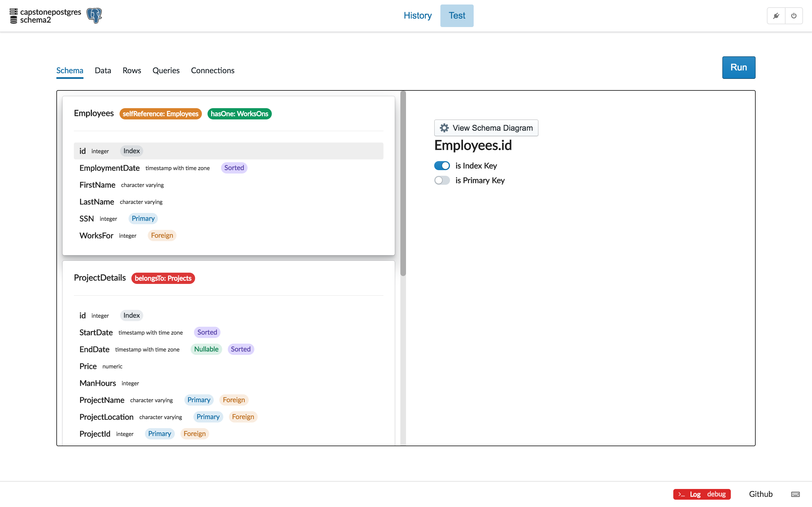Viewport: 812px width, 507px height.
Task: Select the SSN column in Employees
Action: 87,219
